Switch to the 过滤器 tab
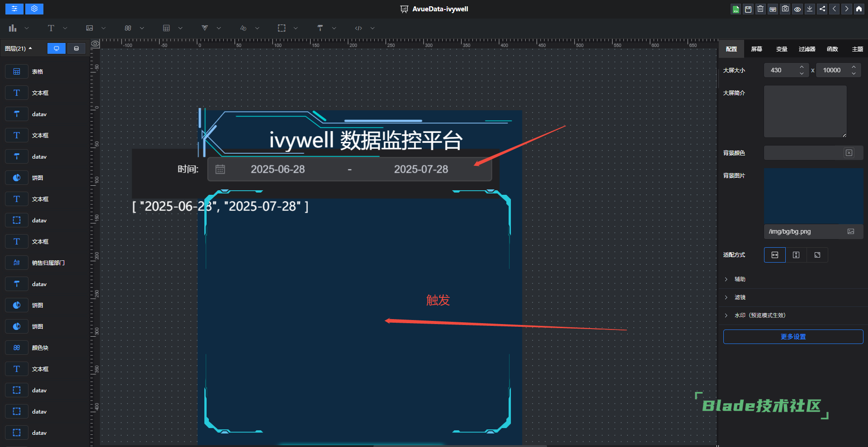 click(x=807, y=49)
